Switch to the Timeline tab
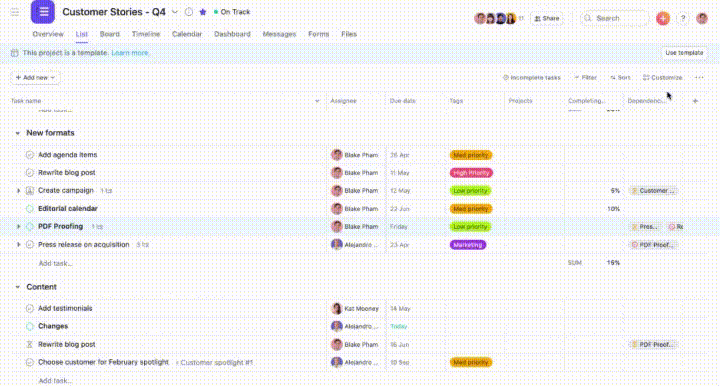This screenshot has height=386, width=720. (x=146, y=34)
